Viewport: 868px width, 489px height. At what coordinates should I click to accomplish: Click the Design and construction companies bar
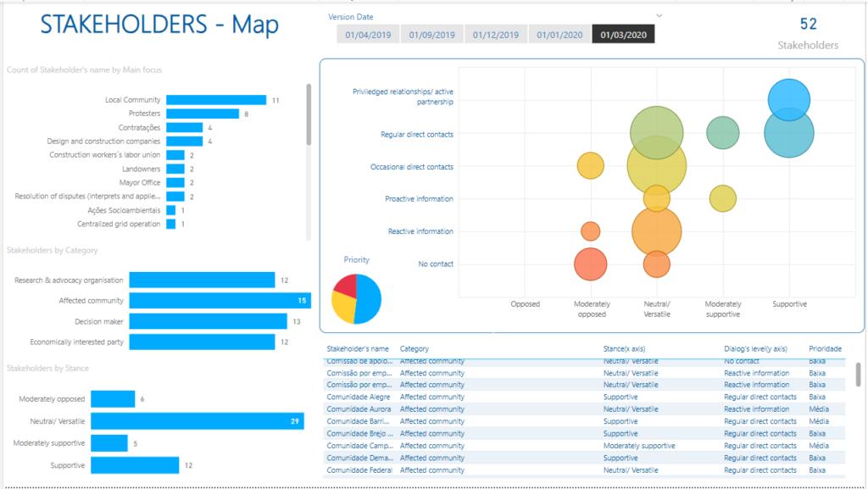click(x=184, y=141)
